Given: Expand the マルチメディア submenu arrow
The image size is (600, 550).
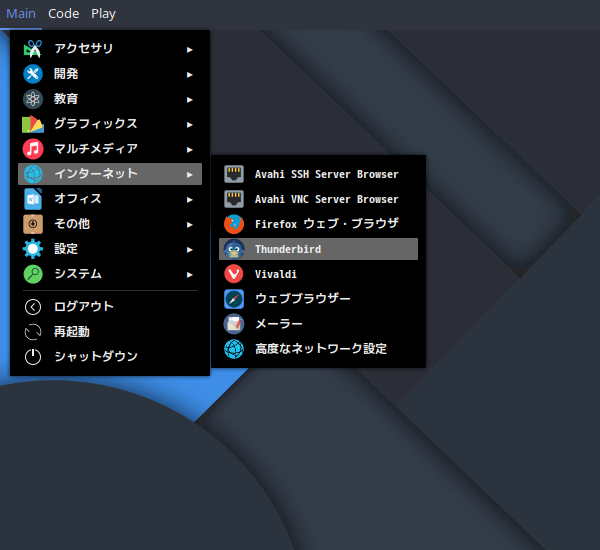Looking at the screenshot, I should 189,150.
